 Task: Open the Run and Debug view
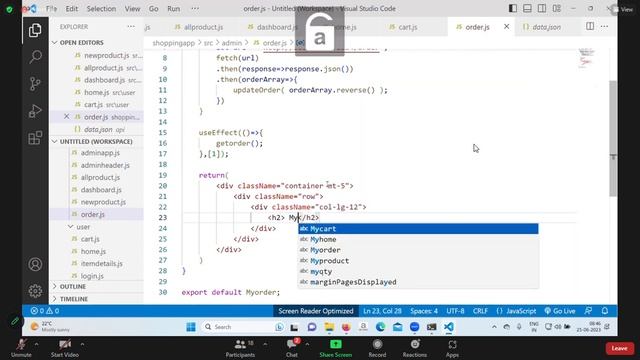(x=35, y=111)
